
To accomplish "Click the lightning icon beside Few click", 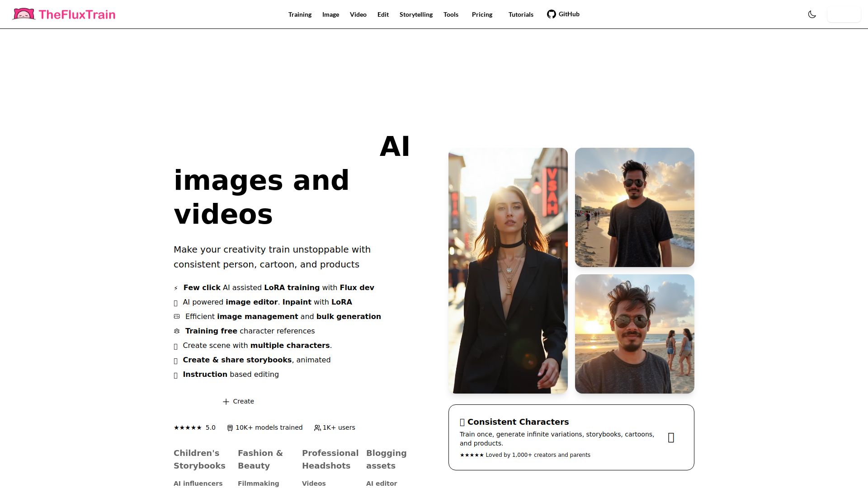I will pyautogui.click(x=176, y=288).
